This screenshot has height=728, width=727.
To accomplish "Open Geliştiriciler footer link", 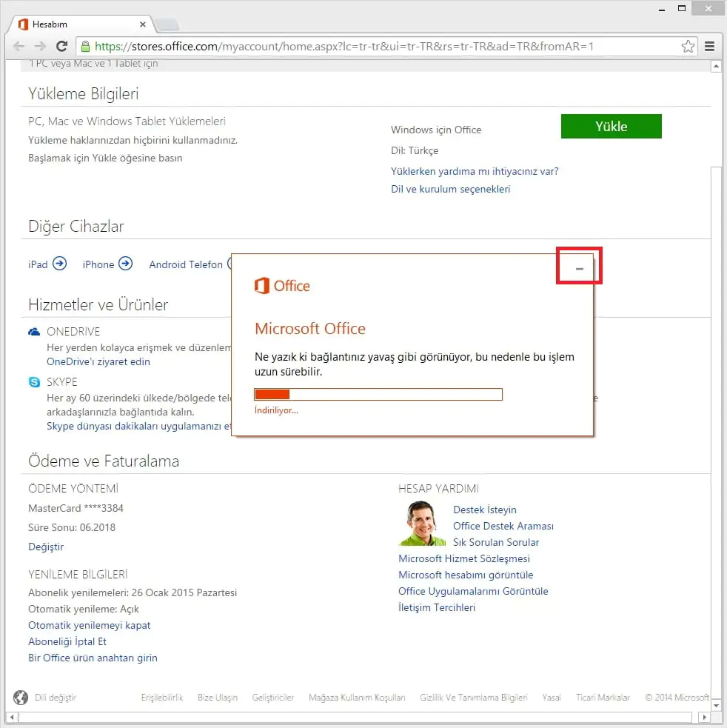I will pyautogui.click(x=273, y=698).
